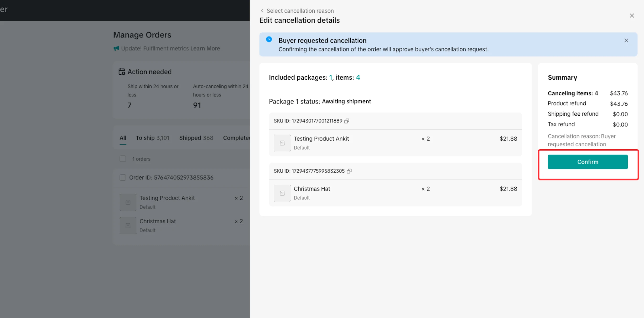Click Testing Product Ankit thumbnail in panel
This screenshot has width=644, height=318.
tap(282, 143)
